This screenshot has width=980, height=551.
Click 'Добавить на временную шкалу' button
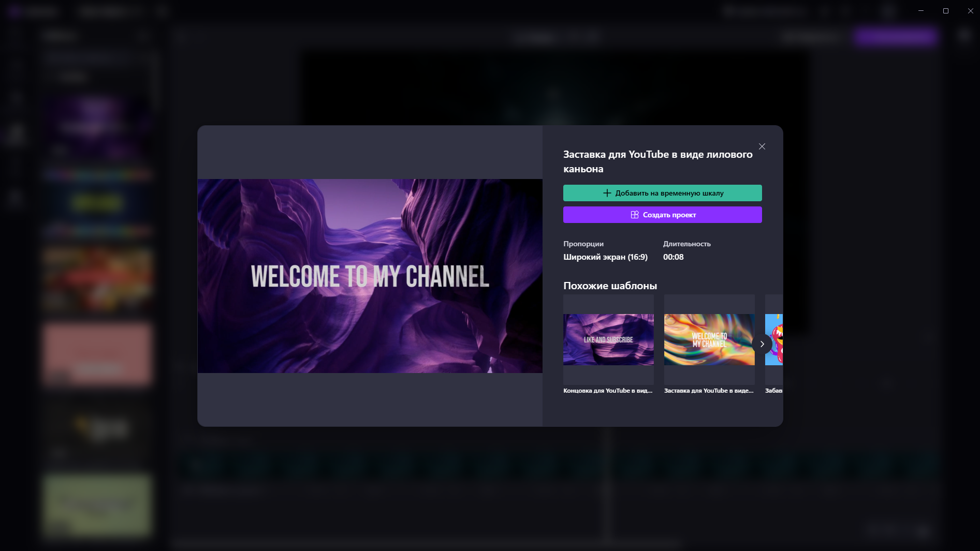point(663,193)
